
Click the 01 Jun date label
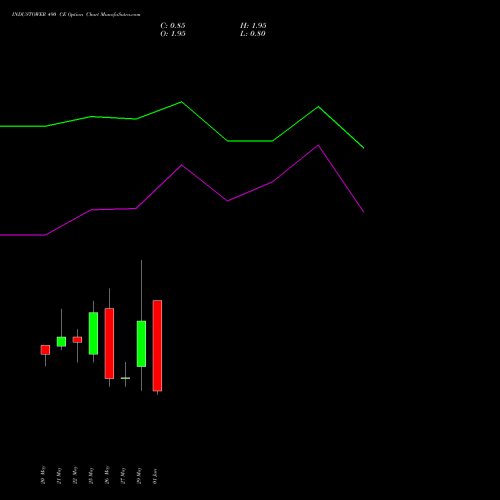(x=155, y=476)
